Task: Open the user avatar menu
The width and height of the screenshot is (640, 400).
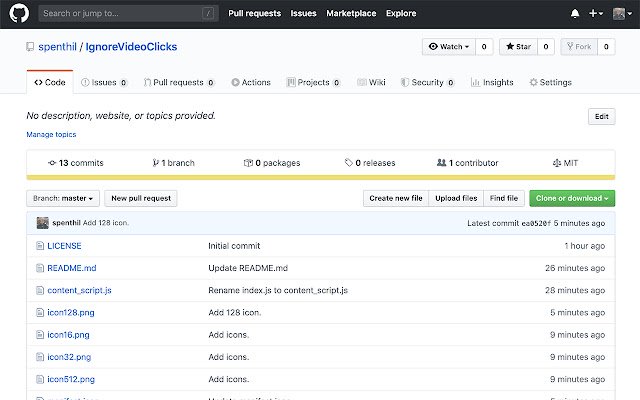Action: (x=622, y=13)
